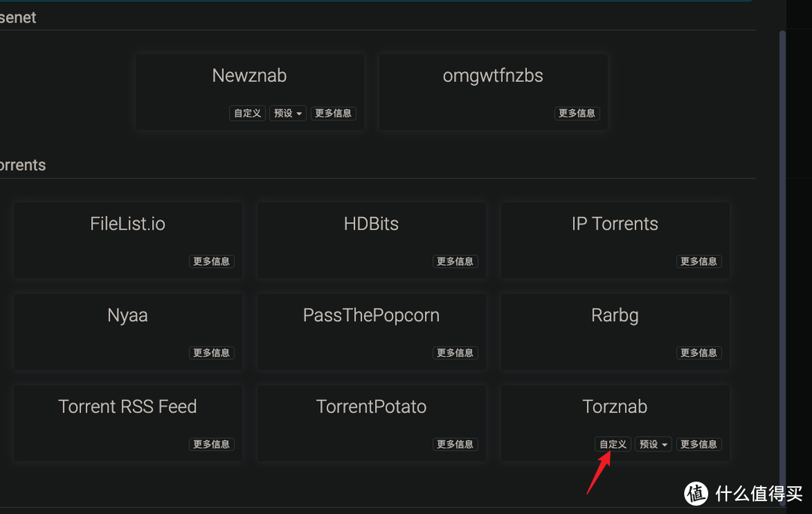This screenshot has height=514, width=812.
Task: Click 更多信息 on the omgwtfnzbs card
Action: [x=577, y=113]
